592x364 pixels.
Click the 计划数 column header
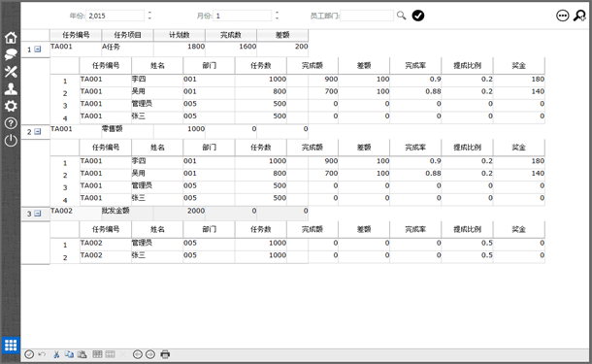(180, 35)
